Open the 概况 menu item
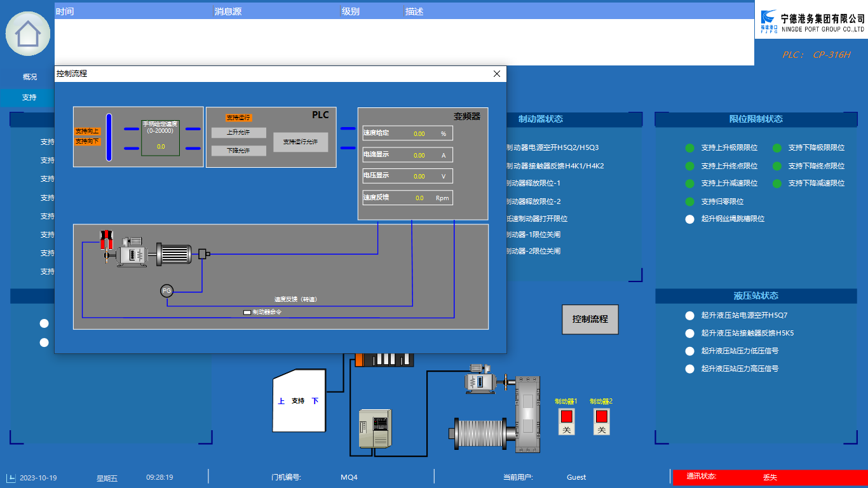 pyautogui.click(x=30, y=77)
